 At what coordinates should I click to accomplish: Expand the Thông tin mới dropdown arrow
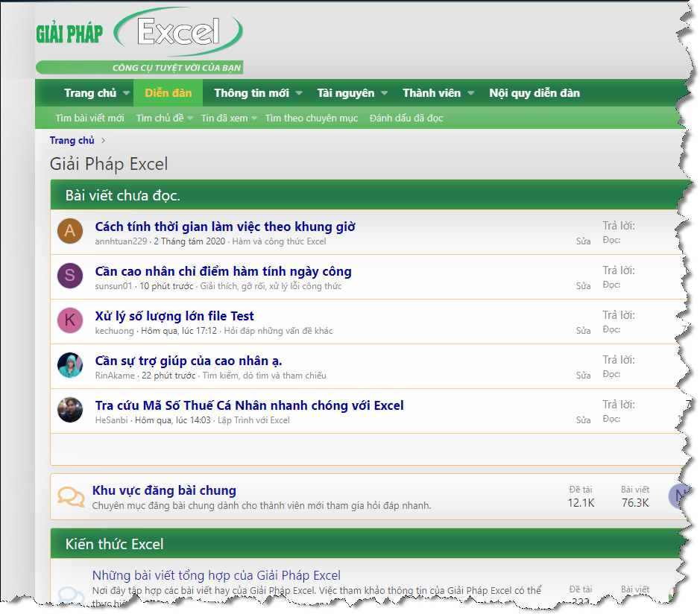[299, 93]
